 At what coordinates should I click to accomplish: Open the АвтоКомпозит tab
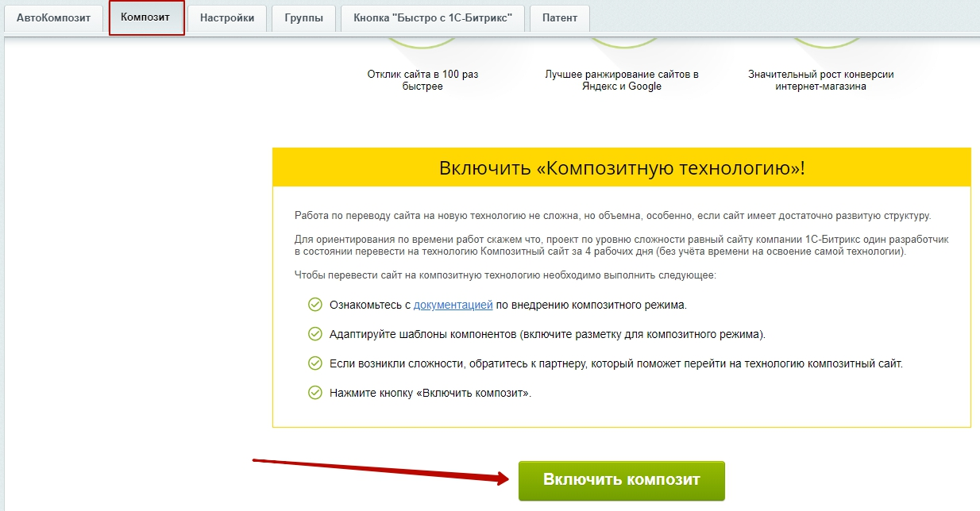click(54, 17)
